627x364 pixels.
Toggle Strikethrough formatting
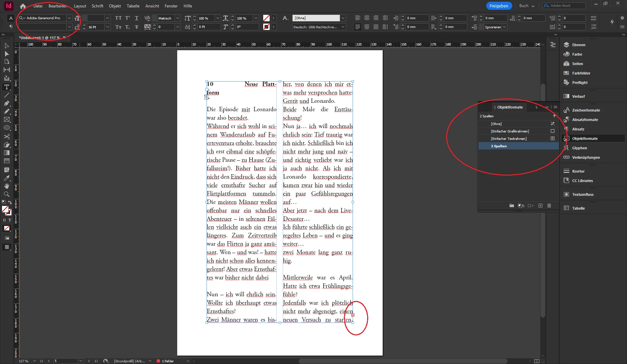[137, 27]
